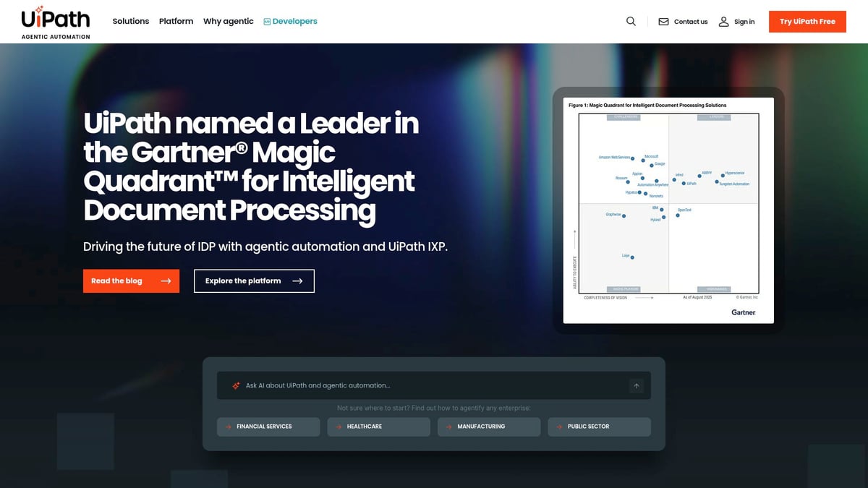Click the Sign in person icon
Viewport: 868px width, 488px height.
point(723,22)
